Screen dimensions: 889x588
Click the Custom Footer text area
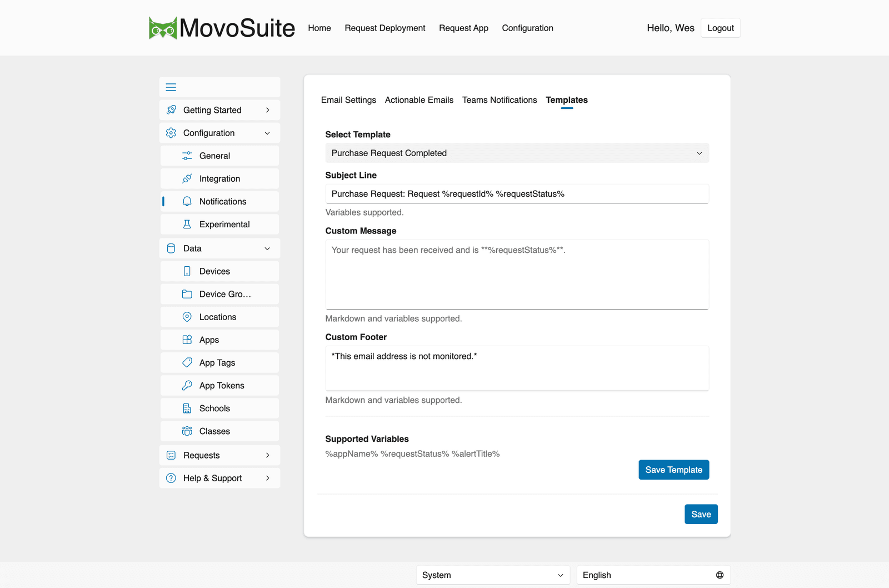(517, 368)
